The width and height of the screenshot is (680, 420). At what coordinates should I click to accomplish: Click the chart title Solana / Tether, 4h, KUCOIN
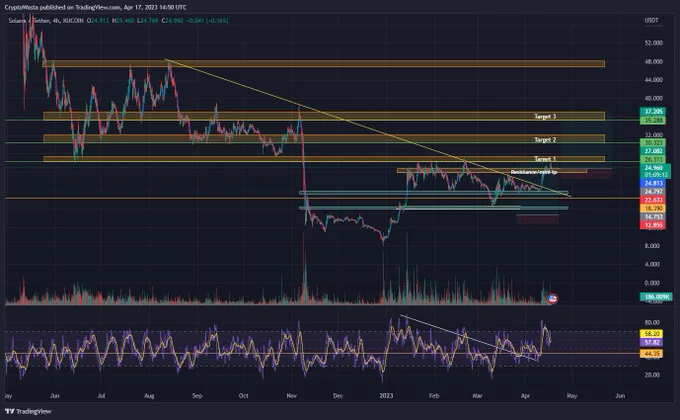(x=46, y=20)
